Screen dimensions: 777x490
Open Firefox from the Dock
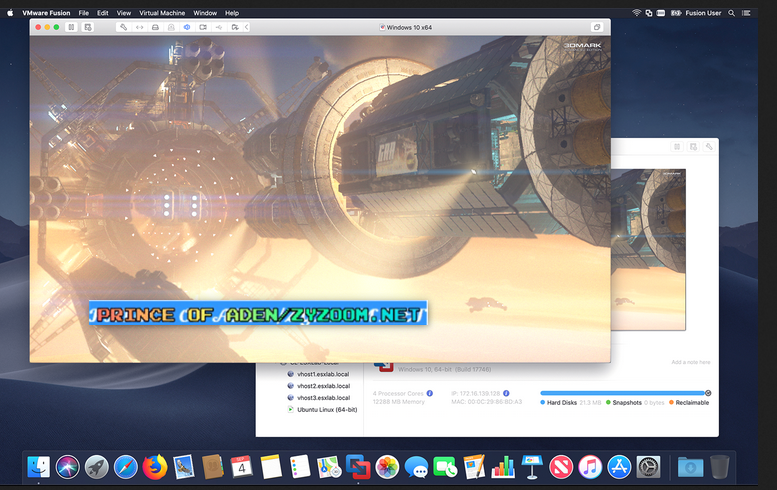pyautogui.click(x=155, y=467)
